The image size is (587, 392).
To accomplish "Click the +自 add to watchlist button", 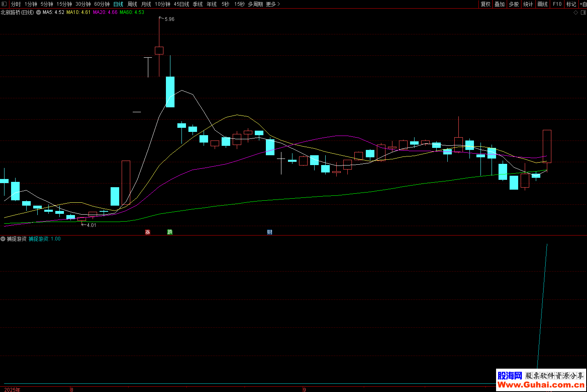I will tap(583, 4).
